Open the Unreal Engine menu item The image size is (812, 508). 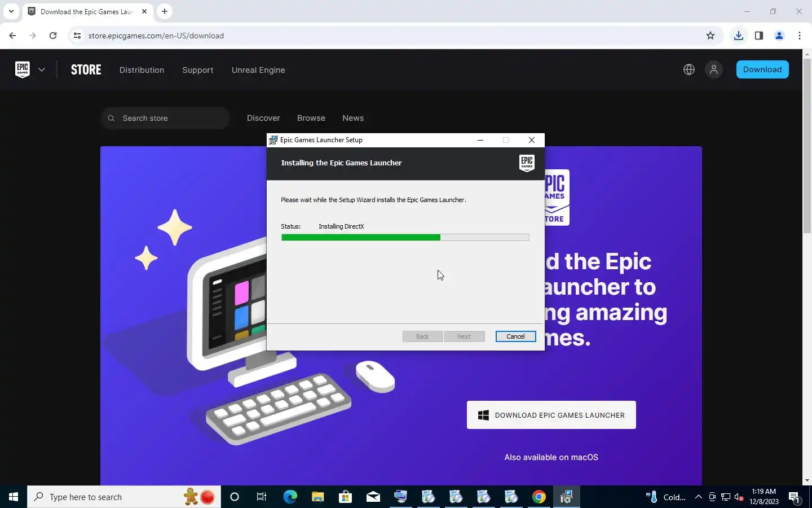258,70
